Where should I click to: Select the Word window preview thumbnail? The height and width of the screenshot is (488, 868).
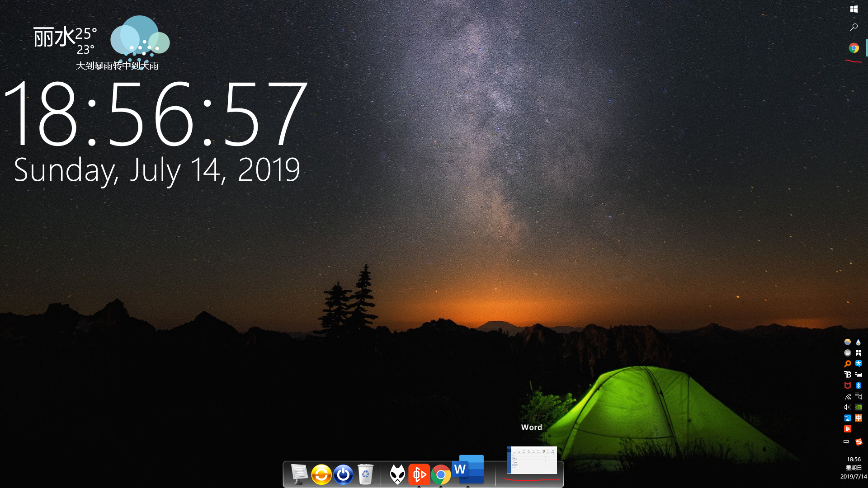pyautogui.click(x=532, y=460)
